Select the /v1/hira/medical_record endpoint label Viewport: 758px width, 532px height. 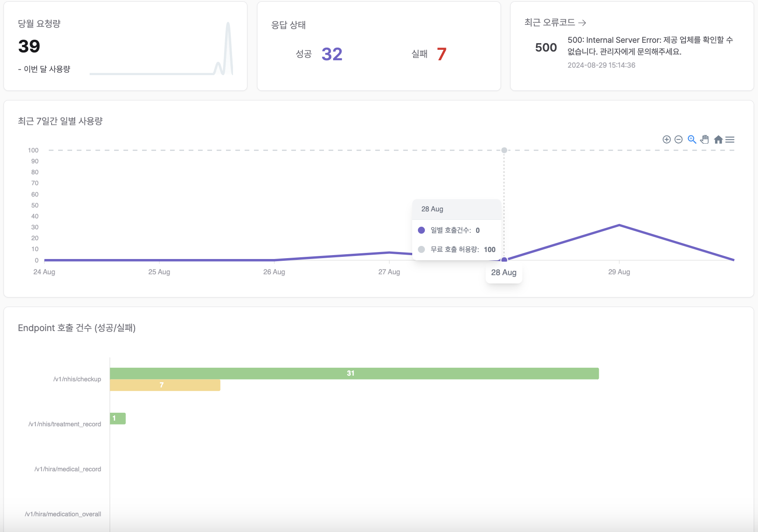pyautogui.click(x=68, y=469)
